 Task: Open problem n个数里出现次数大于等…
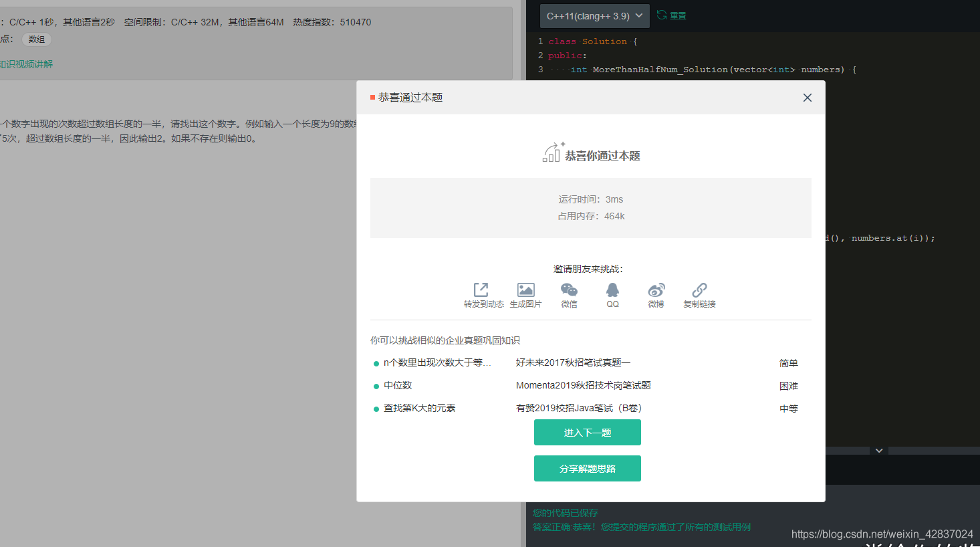coord(437,362)
